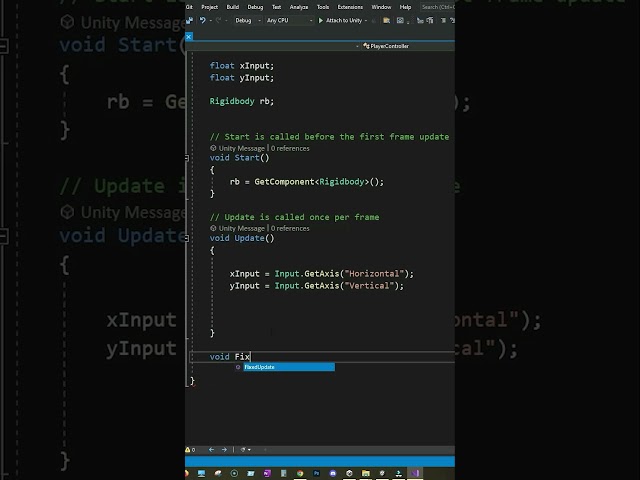Open OneNote from the taskbar
The width and height of the screenshot is (640, 480).
[x=267, y=473]
